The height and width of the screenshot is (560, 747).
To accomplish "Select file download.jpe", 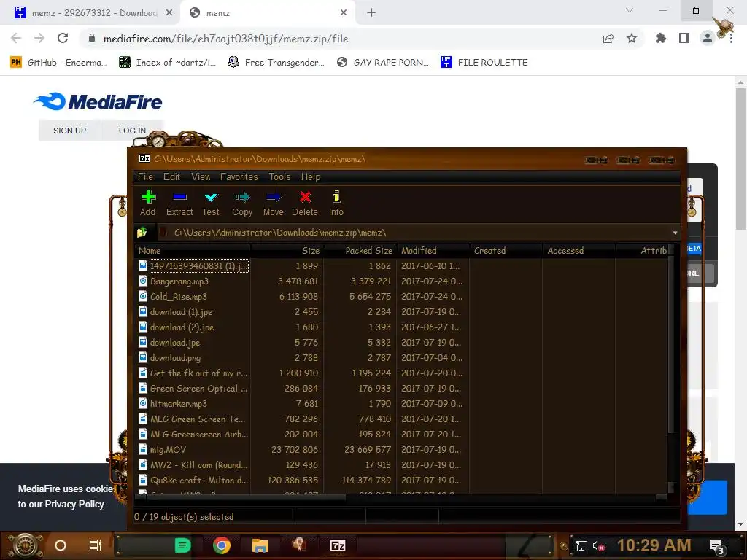I will click(175, 343).
